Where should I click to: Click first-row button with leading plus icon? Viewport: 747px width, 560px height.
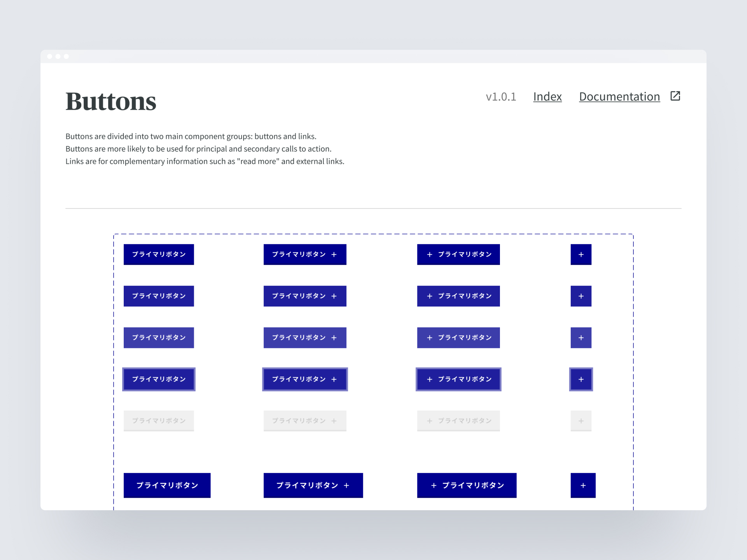coord(458,254)
